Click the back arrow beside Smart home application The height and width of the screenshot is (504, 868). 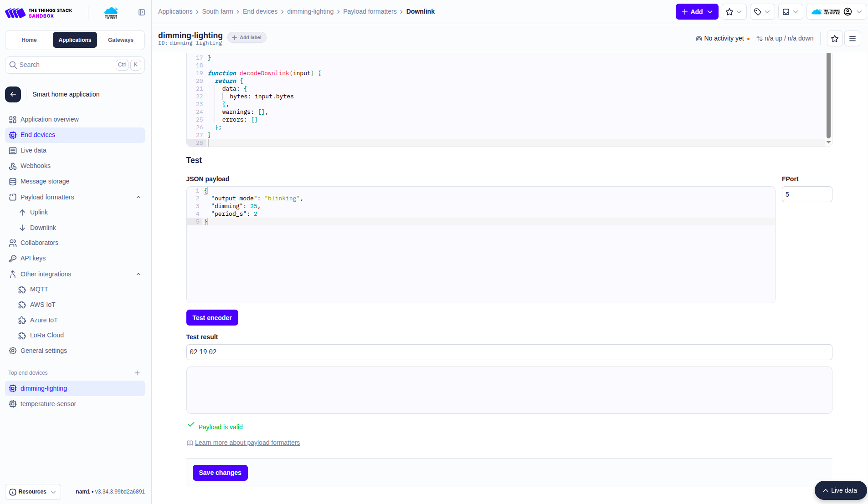[x=13, y=94]
